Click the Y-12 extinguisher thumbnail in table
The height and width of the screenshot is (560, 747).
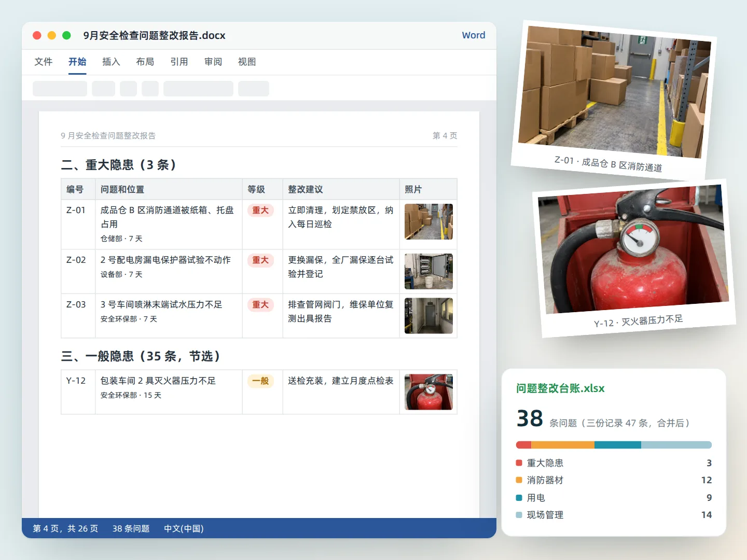428,392
